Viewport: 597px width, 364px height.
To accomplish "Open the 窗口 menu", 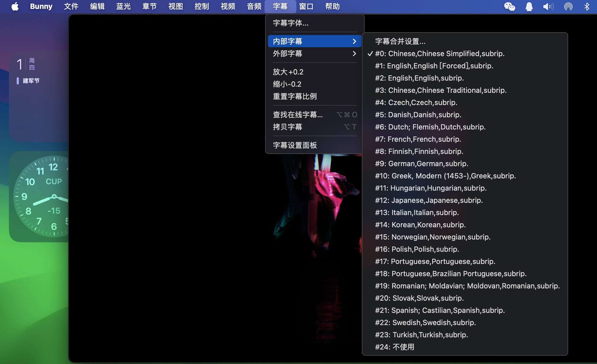I will point(306,6).
